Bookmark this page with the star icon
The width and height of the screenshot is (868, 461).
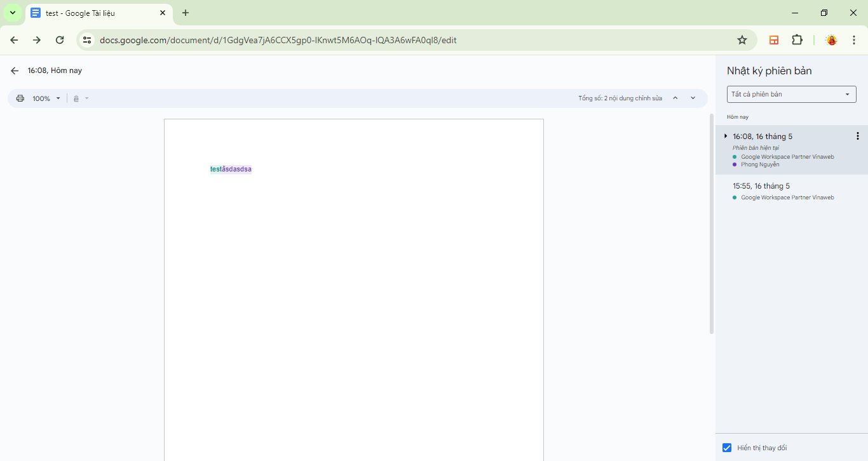point(742,40)
